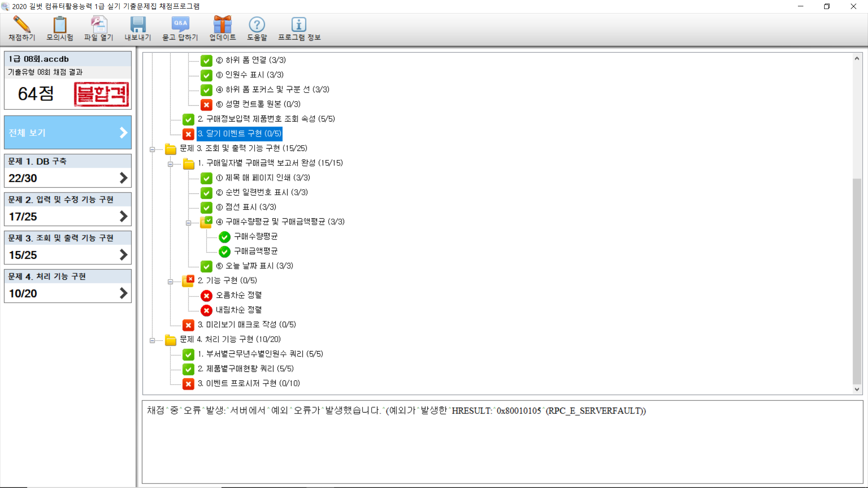Click the 내보내기 save icon
The height and width of the screenshot is (488, 868).
138,24
